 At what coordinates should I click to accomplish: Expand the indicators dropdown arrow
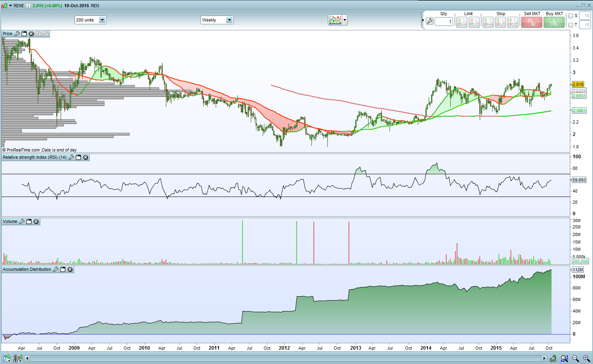click(345, 20)
